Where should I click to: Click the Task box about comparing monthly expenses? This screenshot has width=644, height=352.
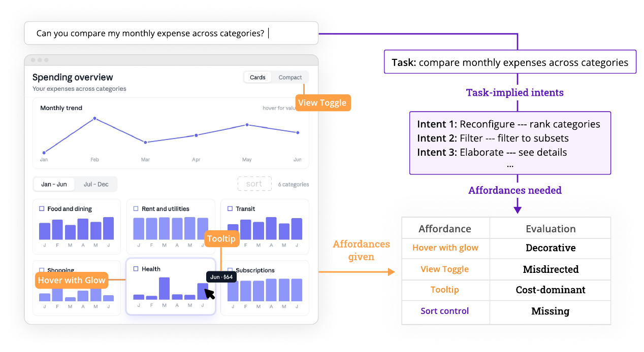pos(510,62)
